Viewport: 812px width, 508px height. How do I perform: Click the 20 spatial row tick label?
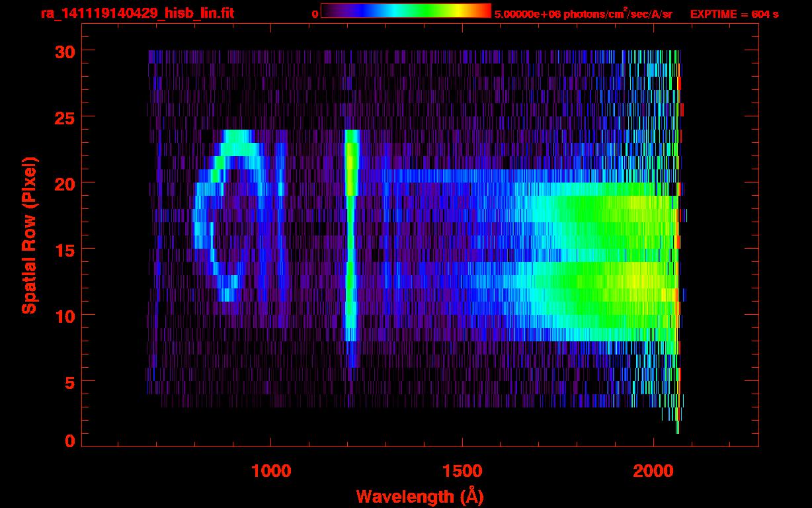64,183
